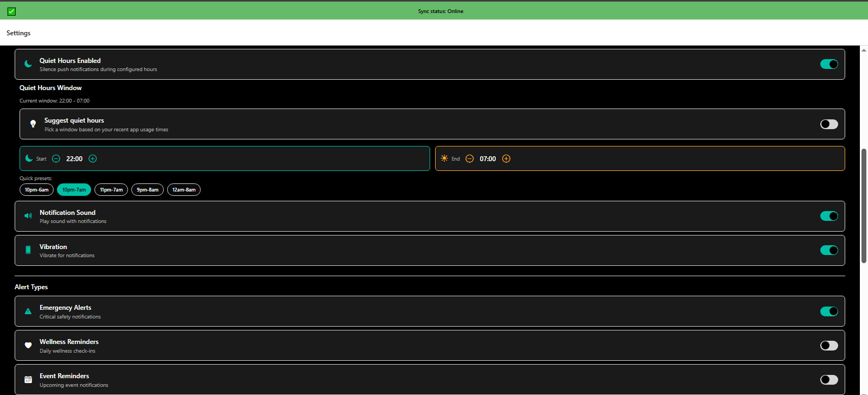Screen dimensions: 868x395
Task: Increase the Start time with the plus button
Action: click(93, 158)
